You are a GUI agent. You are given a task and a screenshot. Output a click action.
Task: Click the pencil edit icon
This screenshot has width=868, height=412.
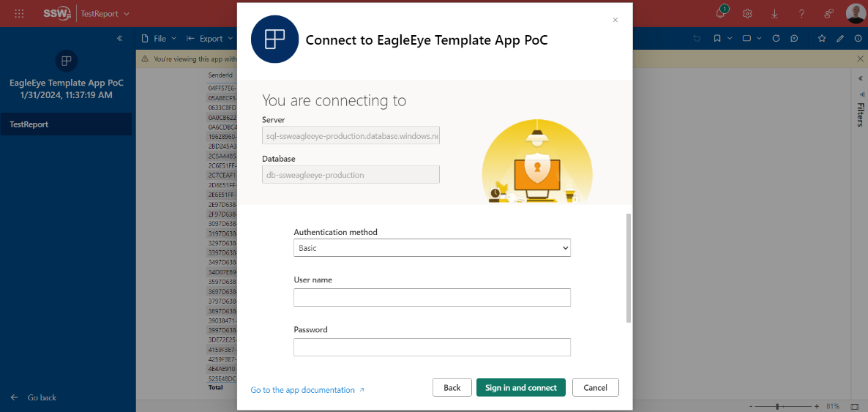840,39
